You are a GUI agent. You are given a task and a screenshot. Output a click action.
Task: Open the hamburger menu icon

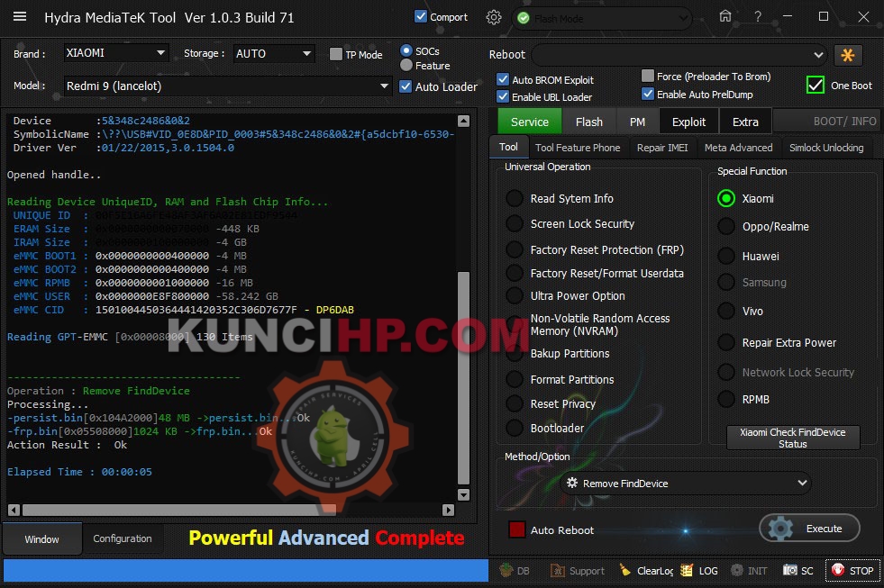[x=20, y=16]
